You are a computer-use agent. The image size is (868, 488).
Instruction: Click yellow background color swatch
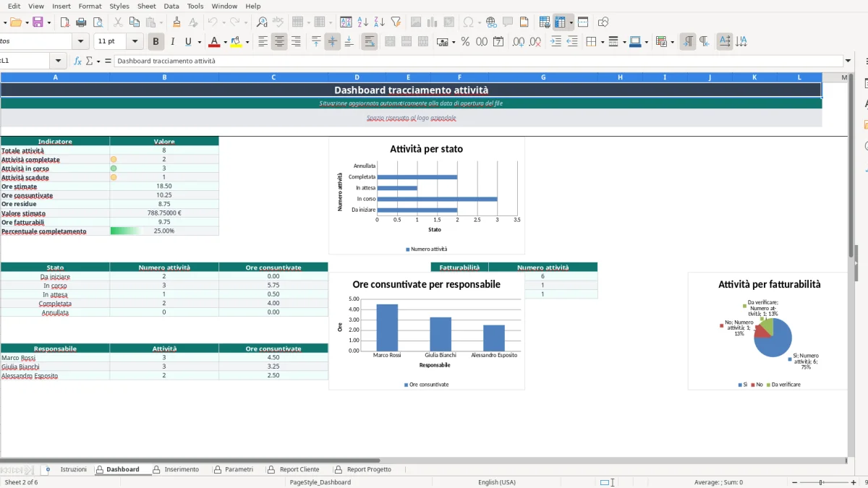pos(236,42)
